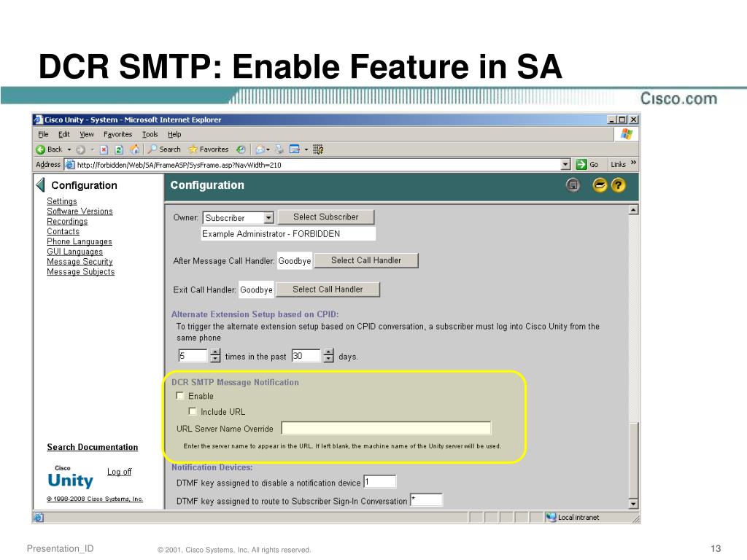Click the yellow Field Help icon
The width and height of the screenshot is (747, 560).
(x=600, y=185)
